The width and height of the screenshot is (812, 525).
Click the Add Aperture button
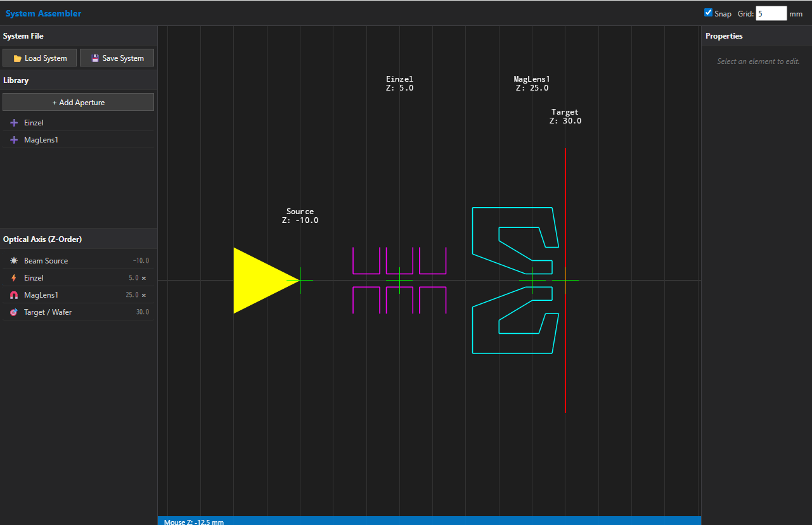coord(79,102)
